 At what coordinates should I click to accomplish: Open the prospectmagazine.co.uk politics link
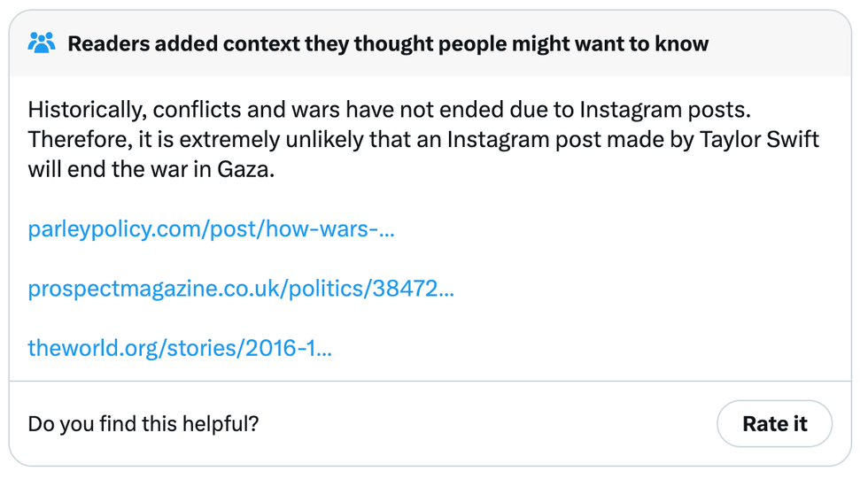tap(241, 289)
